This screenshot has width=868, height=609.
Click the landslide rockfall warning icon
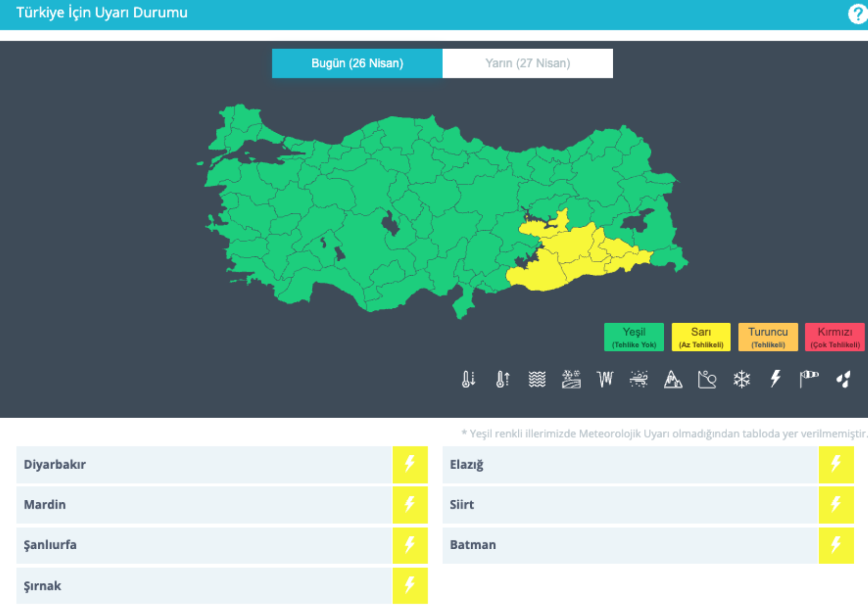click(x=707, y=379)
